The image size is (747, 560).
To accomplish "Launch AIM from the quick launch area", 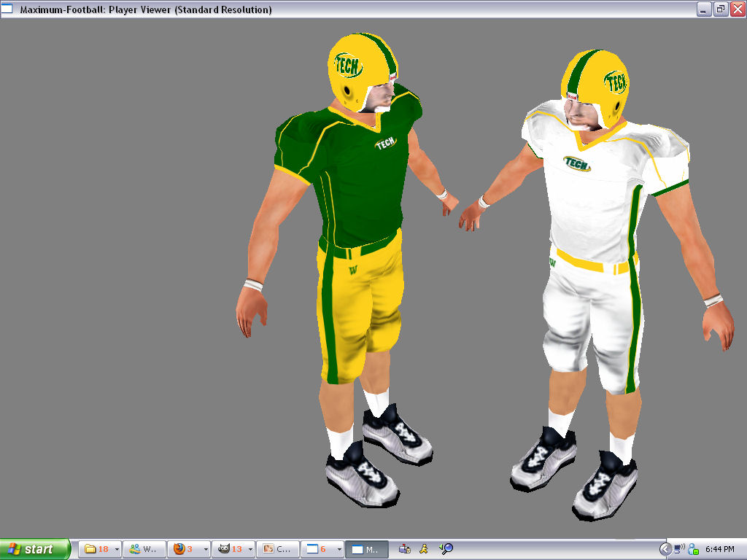I will click(x=424, y=549).
